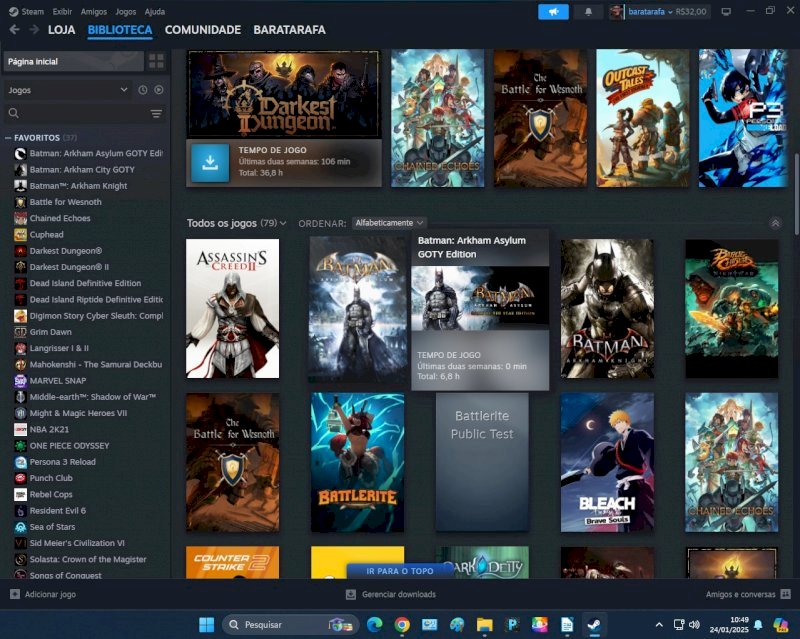Open the Jogos category dropdown
This screenshot has height=639, width=800.
67,90
